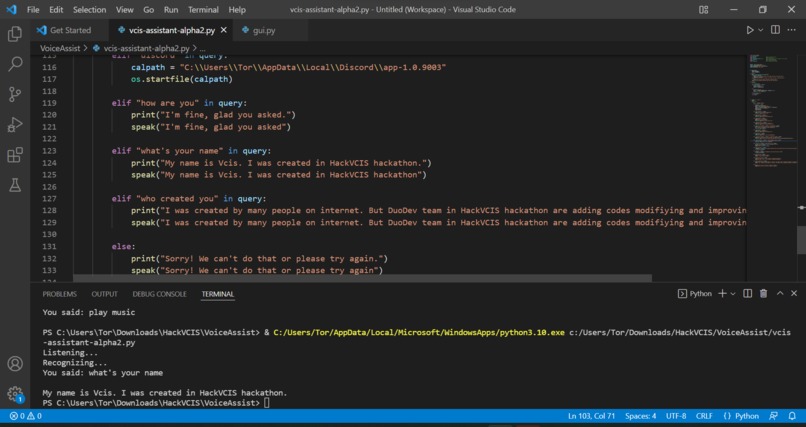Close the terminal panel
This screenshot has width=806, height=427.
(x=794, y=293)
